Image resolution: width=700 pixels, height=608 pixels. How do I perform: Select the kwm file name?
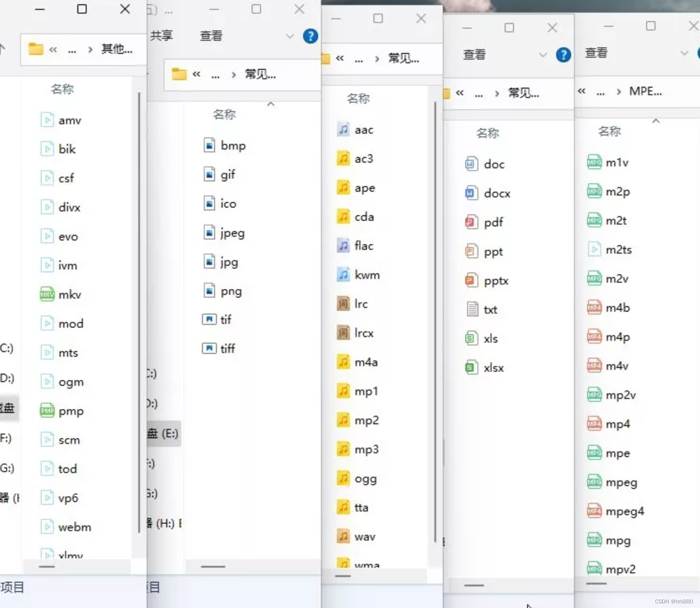(367, 275)
